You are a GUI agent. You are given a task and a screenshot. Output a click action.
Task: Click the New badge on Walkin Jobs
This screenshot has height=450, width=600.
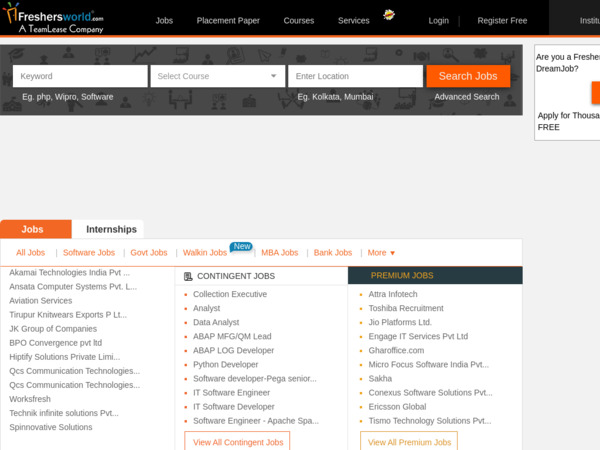241,247
